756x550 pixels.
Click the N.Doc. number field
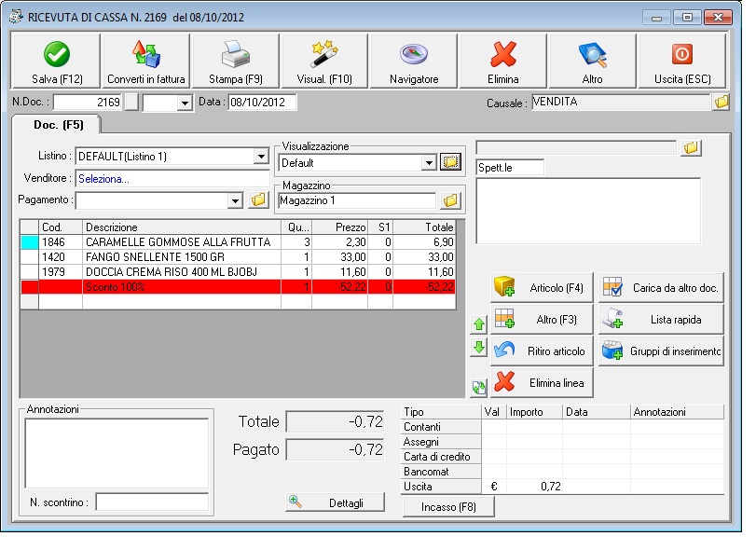pos(88,103)
